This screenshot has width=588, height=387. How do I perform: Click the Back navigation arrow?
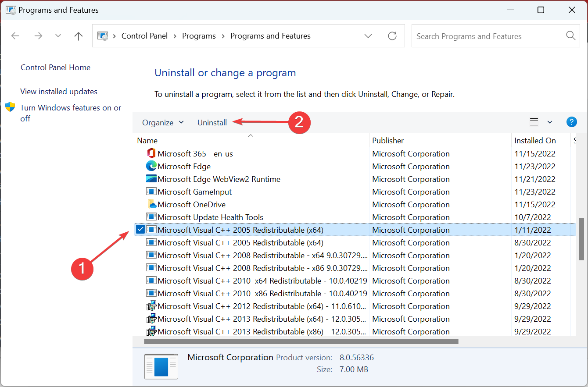(15, 36)
